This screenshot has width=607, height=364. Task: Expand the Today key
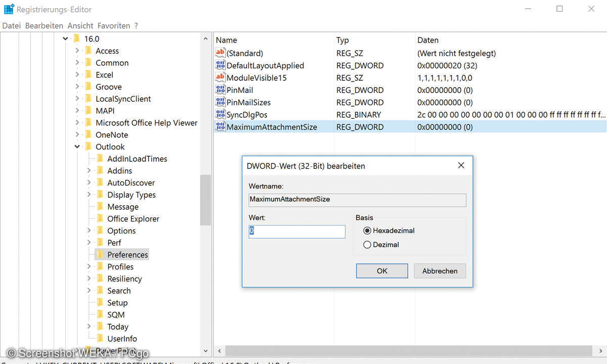click(x=89, y=327)
